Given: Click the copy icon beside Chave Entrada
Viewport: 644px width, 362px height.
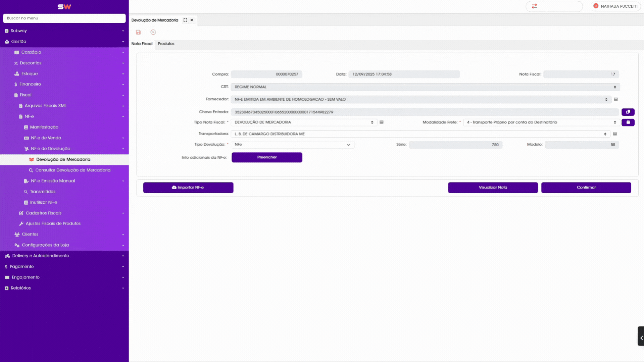Looking at the screenshot, I should pyautogui.click(x=628, y=112).
